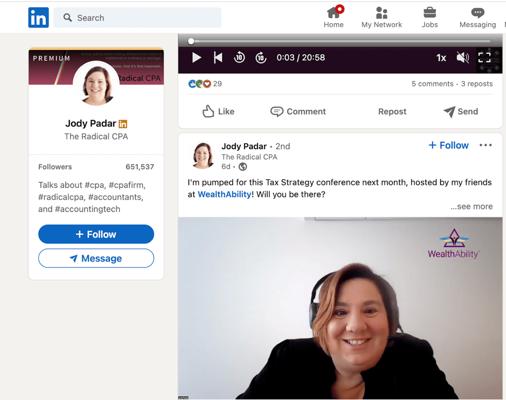Change playback speed from 1x

pyautogui.click(x=441, y=58)
